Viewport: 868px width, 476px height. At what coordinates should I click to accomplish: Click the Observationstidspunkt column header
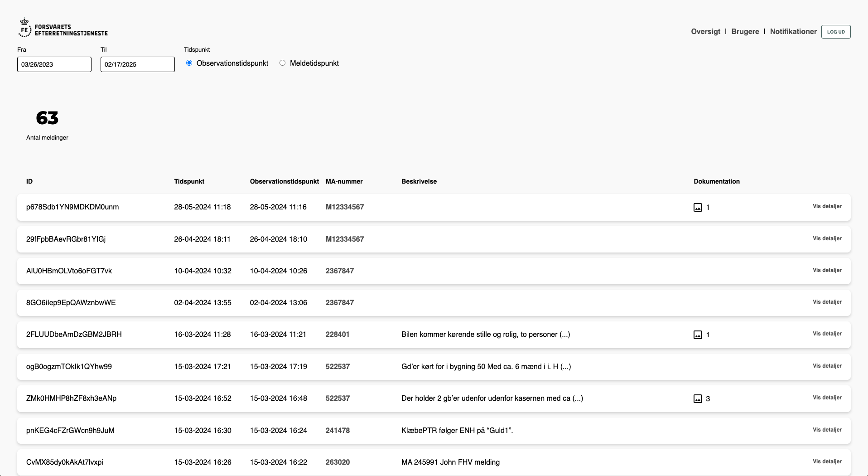click(x=285, y=181)
